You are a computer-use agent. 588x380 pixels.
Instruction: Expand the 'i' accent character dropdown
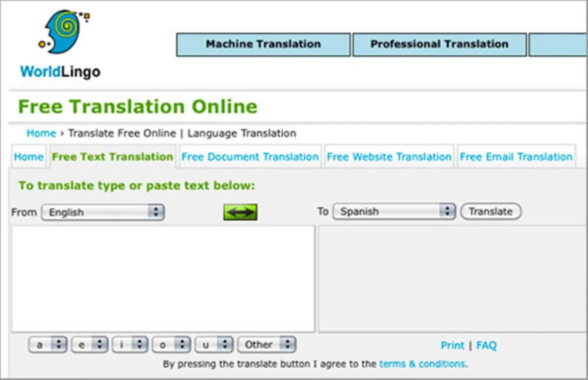click(x=130, y=345)
